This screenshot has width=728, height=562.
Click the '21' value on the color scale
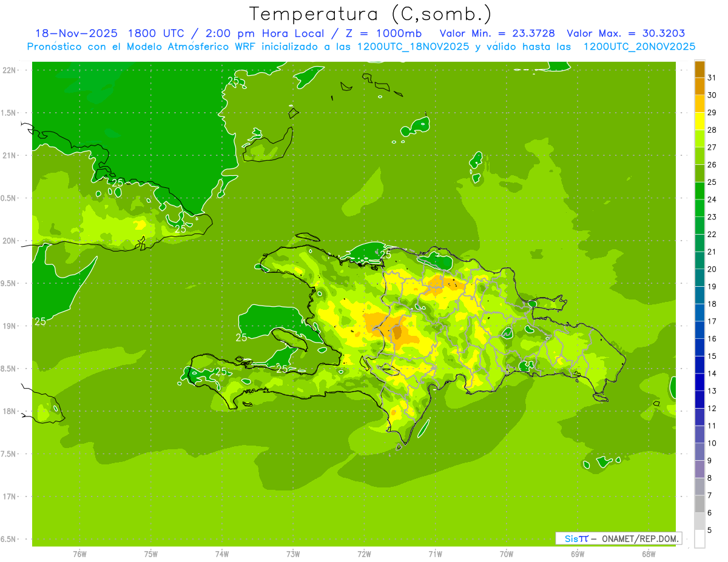click(x=712, y=252)
